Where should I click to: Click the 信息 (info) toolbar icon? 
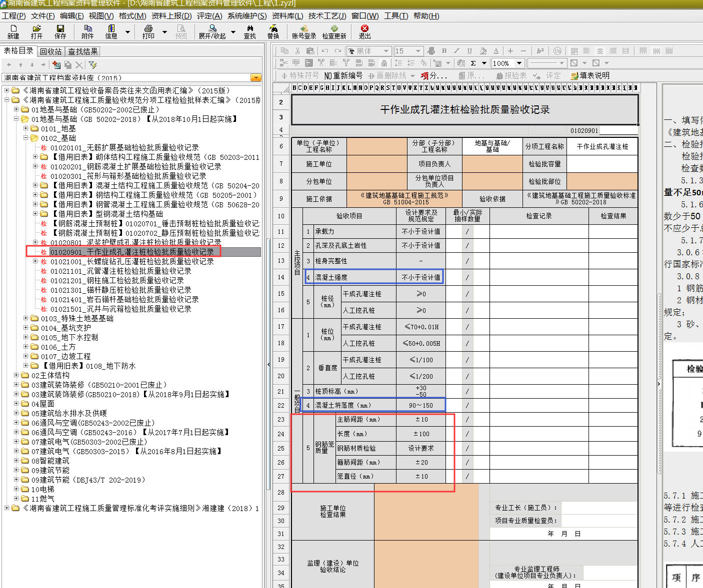[x=111, y=32]
